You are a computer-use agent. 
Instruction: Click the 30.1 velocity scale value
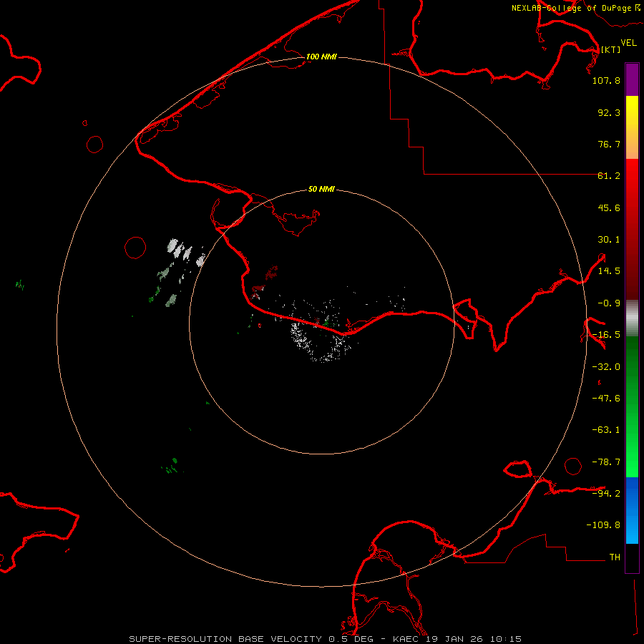coord(609,240)
